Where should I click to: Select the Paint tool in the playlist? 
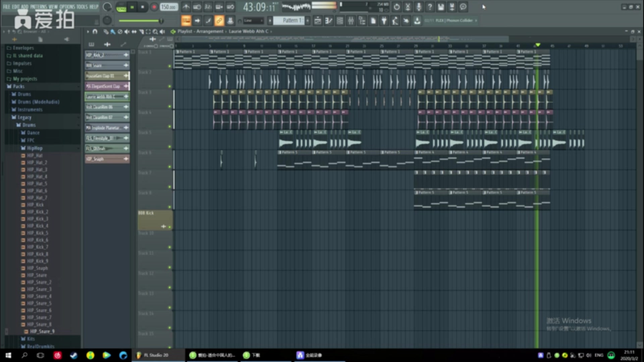pos(113,32)
